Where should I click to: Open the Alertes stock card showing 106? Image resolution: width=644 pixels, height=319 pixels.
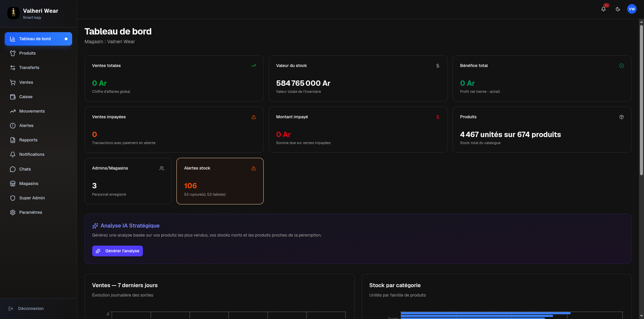[x=220, y=181]
